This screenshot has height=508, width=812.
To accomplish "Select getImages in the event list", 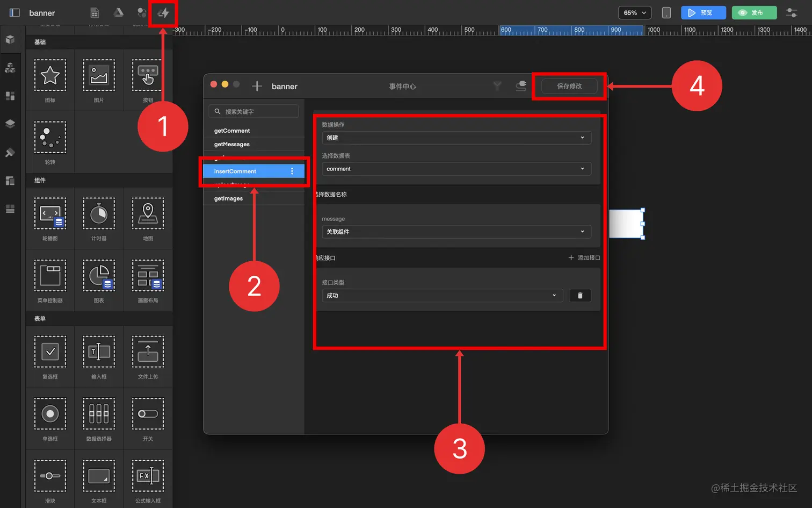I will pos(254,198).
